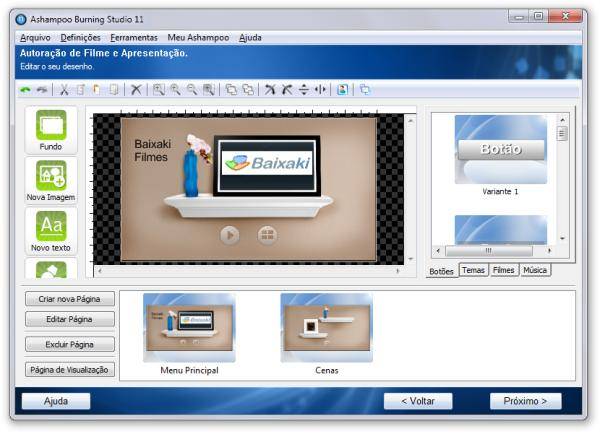The width and height of the screenshot is (600, 434).
Task: Click left arrow of button list horizontal scrollbar
Action: click(438, 251)
